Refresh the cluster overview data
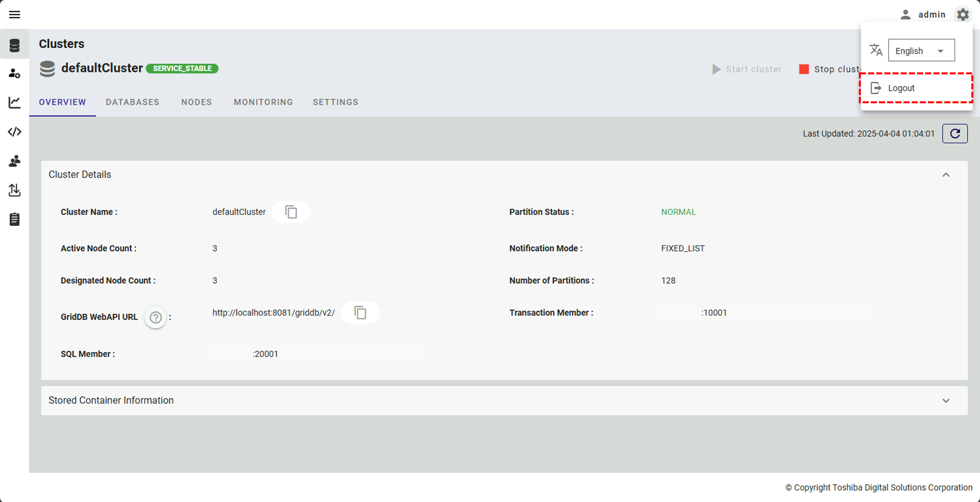980x502 pixels. tap(955, 134)
